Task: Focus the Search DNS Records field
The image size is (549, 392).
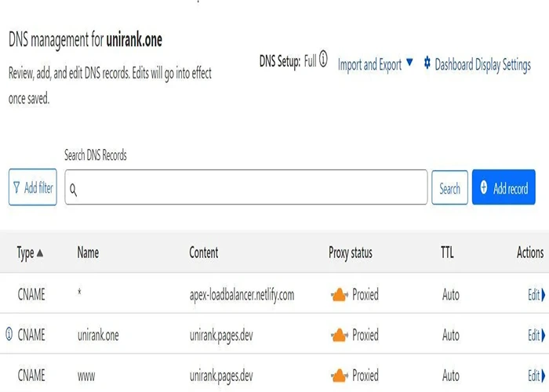Action: (245, 187)
